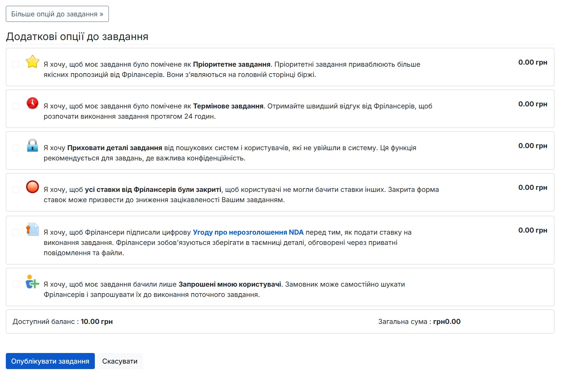Toggle the closed bids checkbox

16,190
